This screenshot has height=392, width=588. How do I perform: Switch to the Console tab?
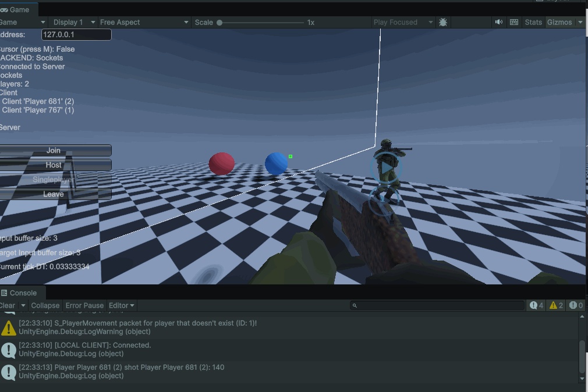[22, 293]
